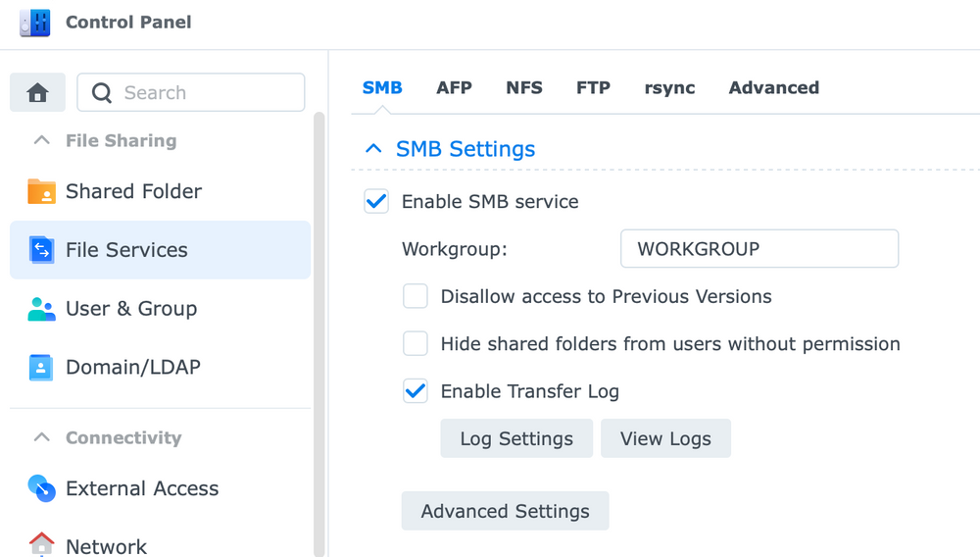
Task: Click the Advanced Settings button
Action: 505,511
